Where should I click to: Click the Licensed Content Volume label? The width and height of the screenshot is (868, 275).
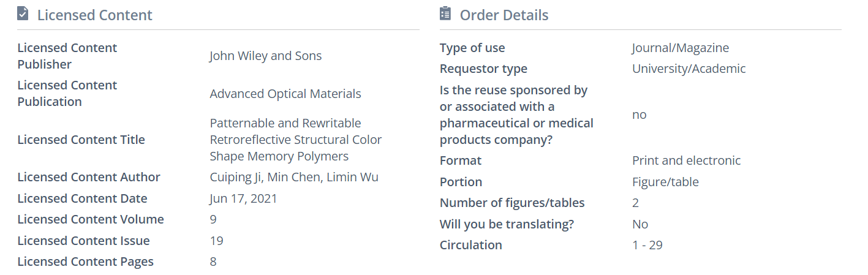91,219
